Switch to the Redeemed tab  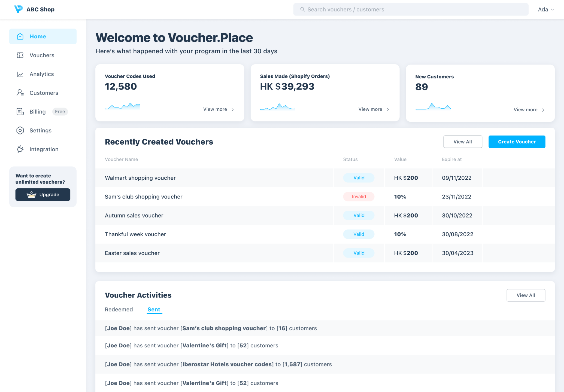point(119,309)
